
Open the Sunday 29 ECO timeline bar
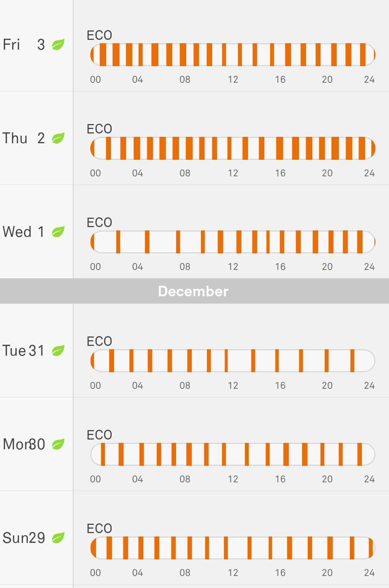[x=233, y=548]
